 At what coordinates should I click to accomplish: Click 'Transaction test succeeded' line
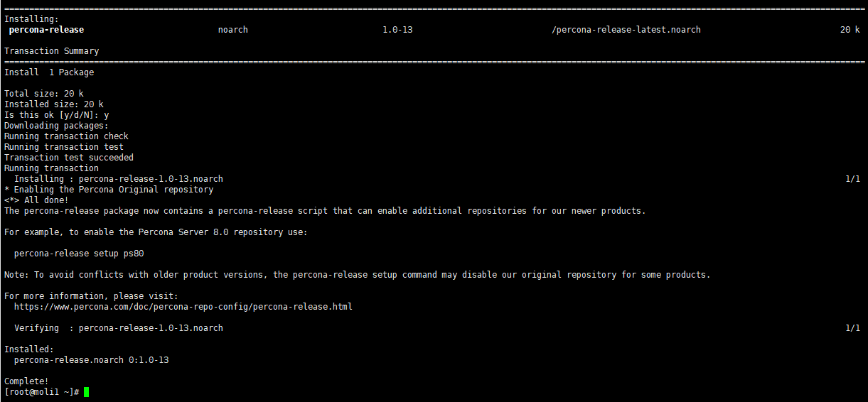69,158
